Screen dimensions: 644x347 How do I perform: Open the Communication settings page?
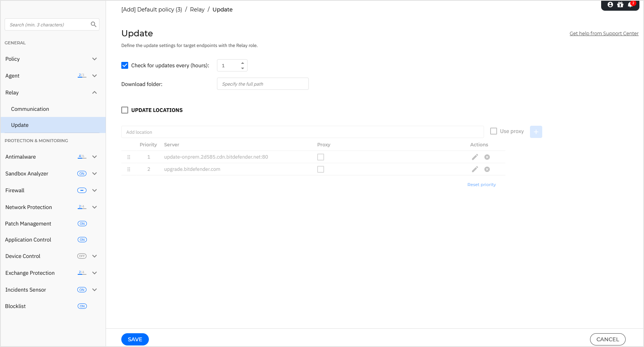[30, 109]
